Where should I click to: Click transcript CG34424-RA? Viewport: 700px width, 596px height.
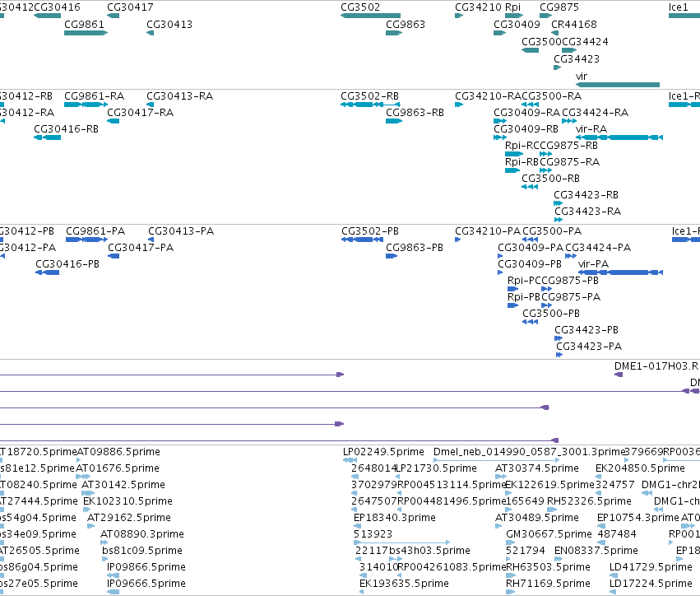(568, 121)
